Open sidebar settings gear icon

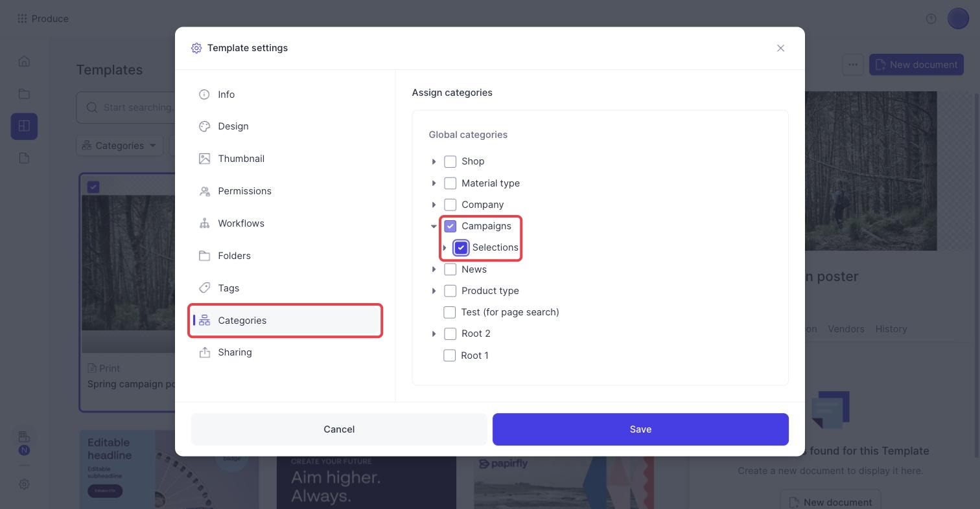click(24, 484)
